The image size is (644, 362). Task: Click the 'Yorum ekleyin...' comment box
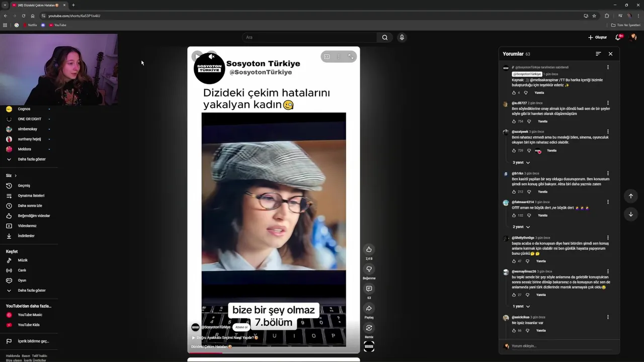pyautogui.click(x=562, y=346)
